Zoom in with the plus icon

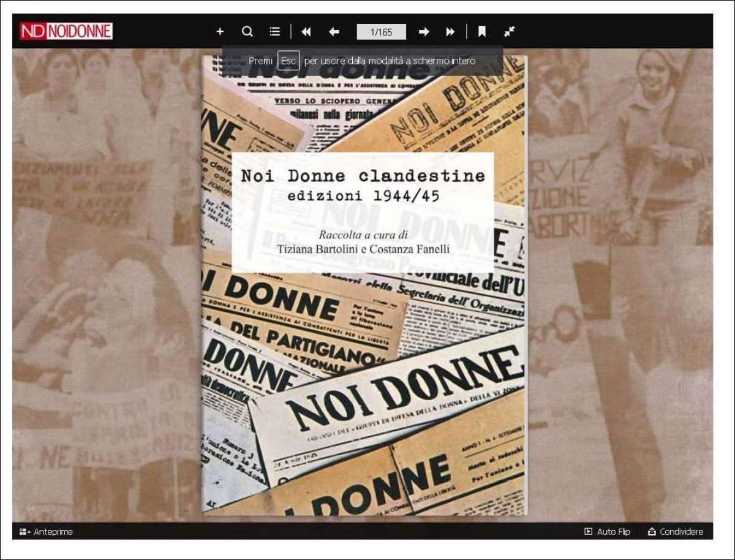point(220,32)
